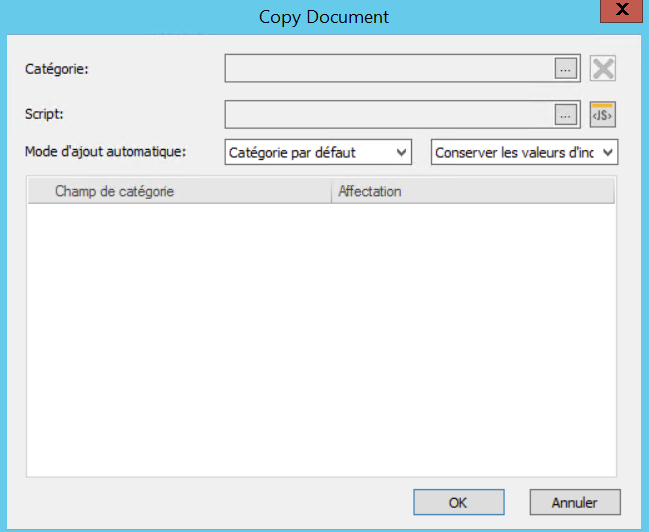
Task: Click the empty field assignment list area
Action: point(320,340)
